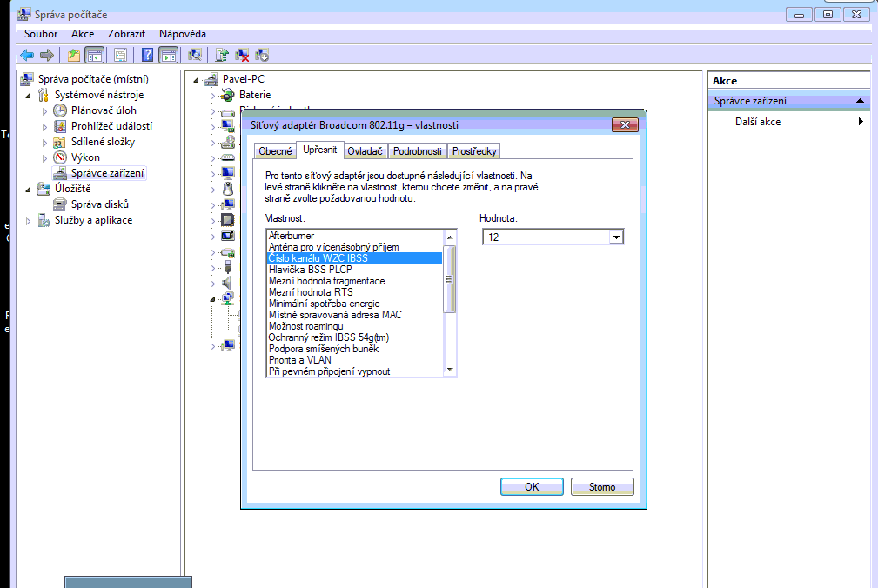Switch to the Ovladač tab
Screen dimensions: 878x588
pyautogui.click(x=365, y=151)
